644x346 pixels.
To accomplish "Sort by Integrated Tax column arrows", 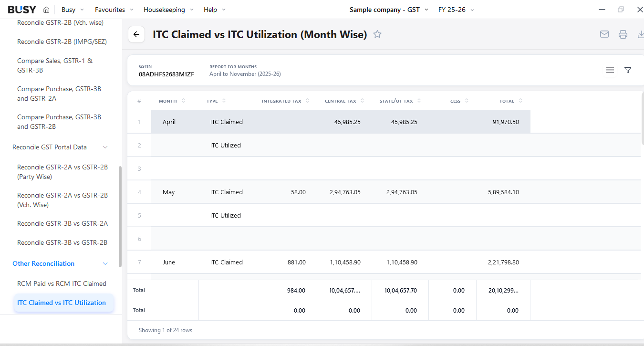I will pos(307,101).
